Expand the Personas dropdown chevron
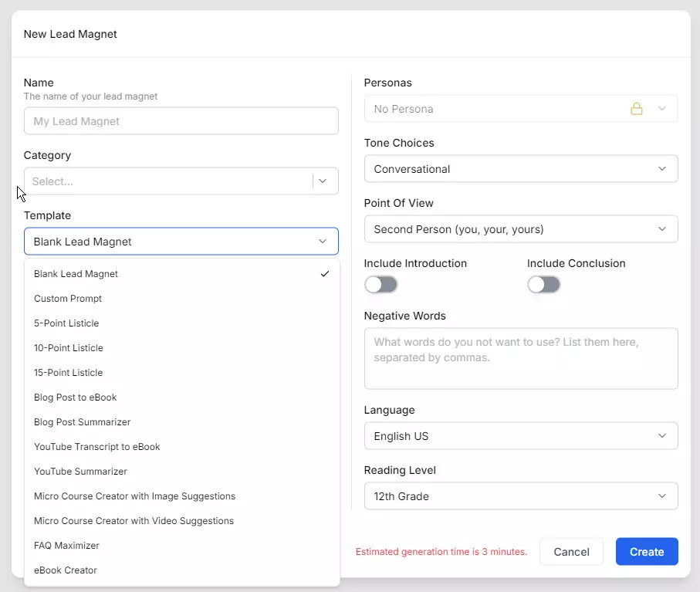The image size is (700, 592). click(x=661, y=108)
